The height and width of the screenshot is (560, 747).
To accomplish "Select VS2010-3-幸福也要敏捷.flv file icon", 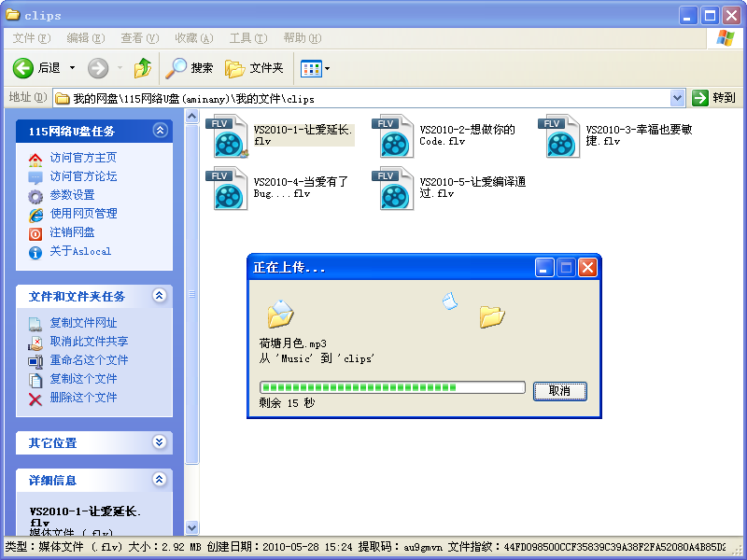I will [559, 136].
